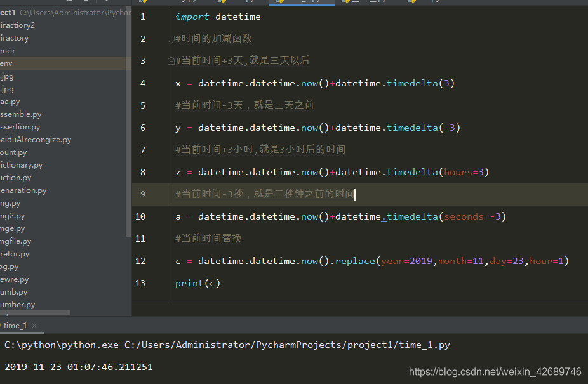The width and height of the screenshot is (588, 384).
Task: Click the 'seconds=-3' argument on line 10
Action: 472,216
